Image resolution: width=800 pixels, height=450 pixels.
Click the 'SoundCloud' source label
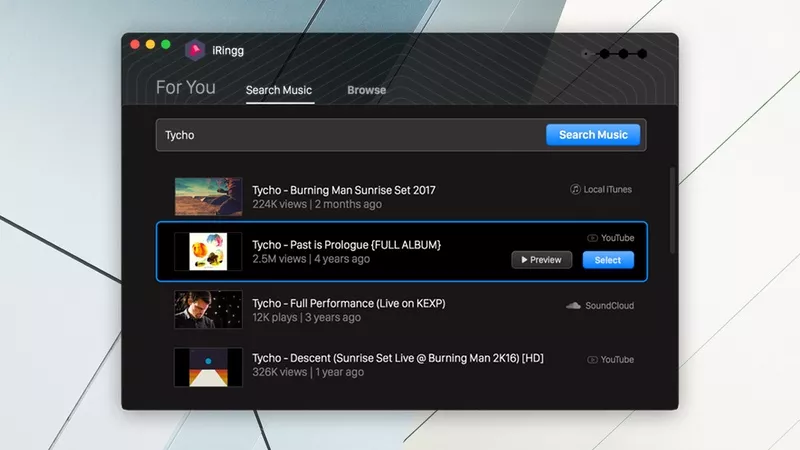pos(610,306)
